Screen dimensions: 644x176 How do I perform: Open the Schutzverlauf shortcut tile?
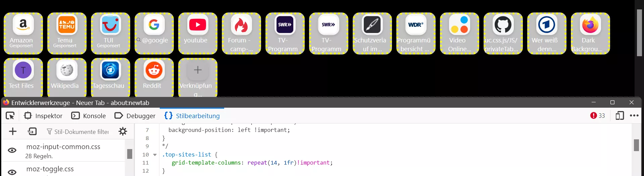click(x=372, y=33)
